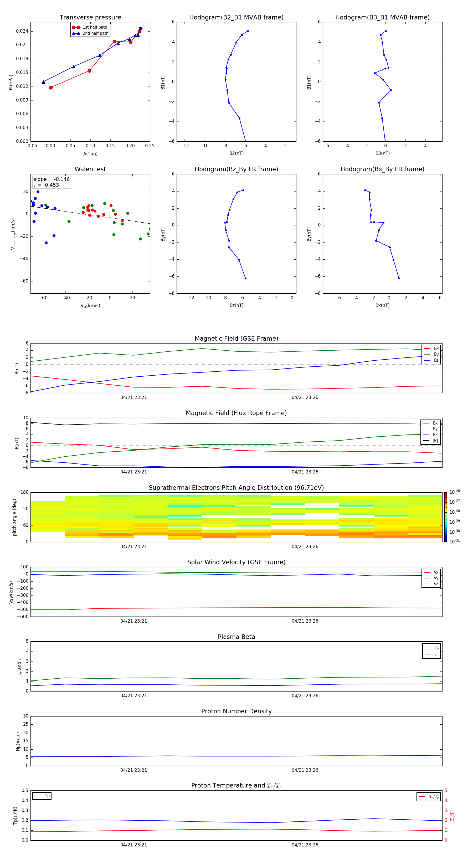Click the β legend entry in Plasma Beta
473x868 pixels.
click(431, 654)
